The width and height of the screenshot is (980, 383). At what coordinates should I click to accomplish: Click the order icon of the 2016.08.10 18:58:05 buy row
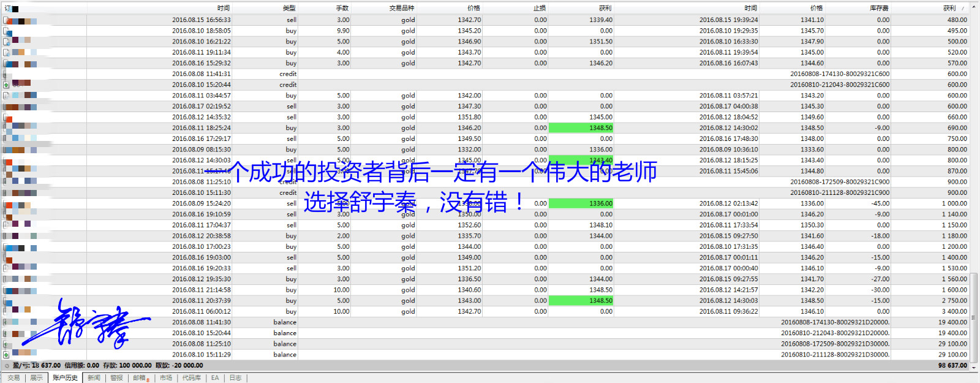click(x=6, y=31)
